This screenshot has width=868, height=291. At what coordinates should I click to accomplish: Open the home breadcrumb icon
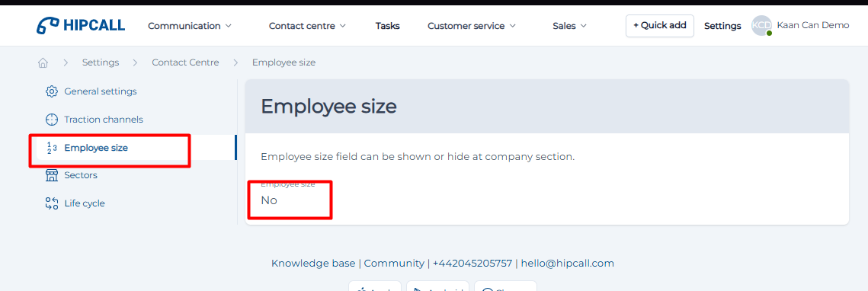coord(43,62)
